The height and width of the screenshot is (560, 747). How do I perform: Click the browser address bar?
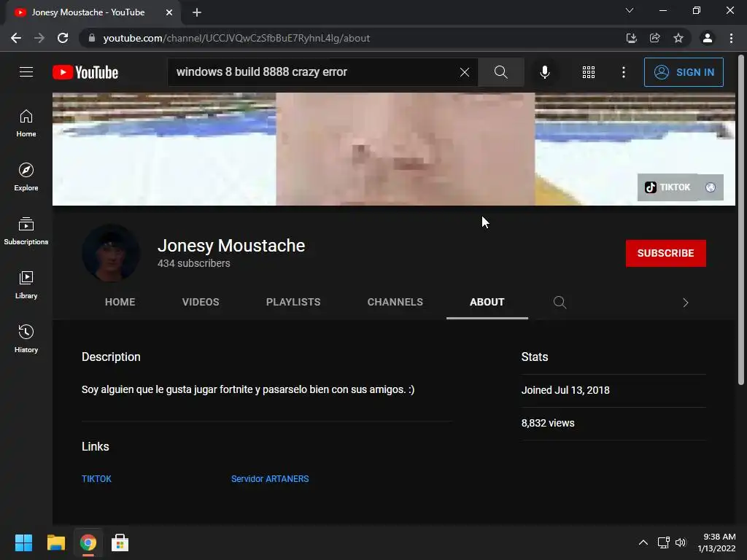tap(352, 38)
